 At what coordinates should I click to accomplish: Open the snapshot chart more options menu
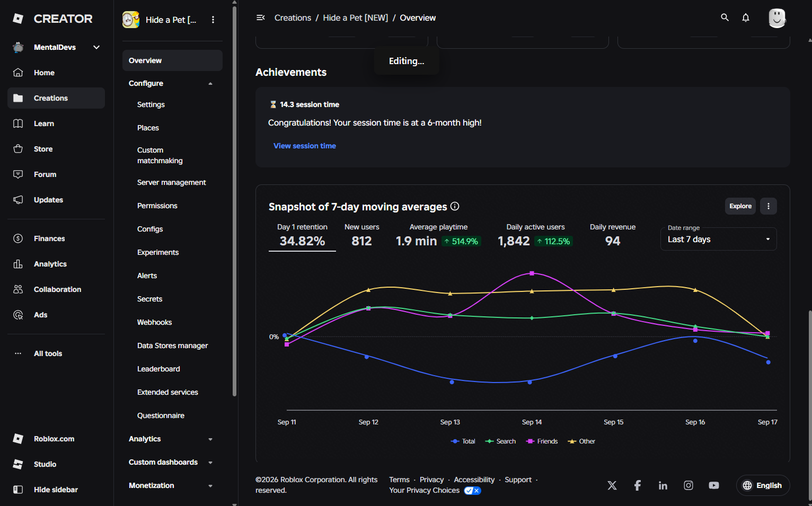click(x=769, y=206)
